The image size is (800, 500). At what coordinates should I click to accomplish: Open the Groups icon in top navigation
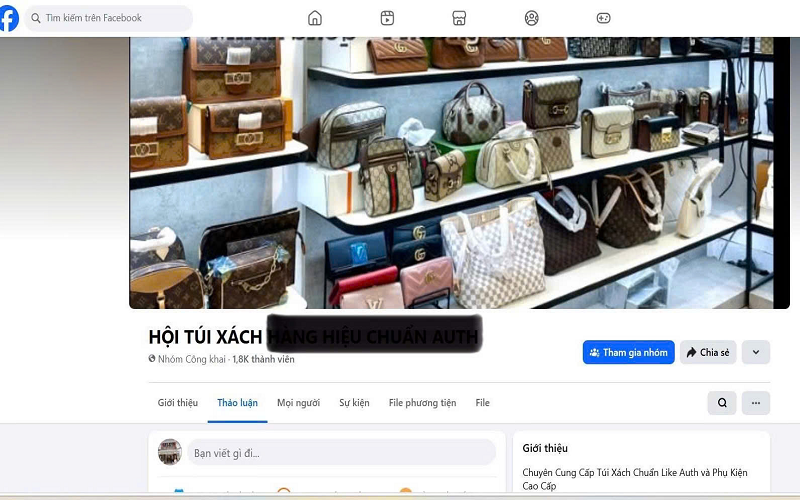coord(532,18)
